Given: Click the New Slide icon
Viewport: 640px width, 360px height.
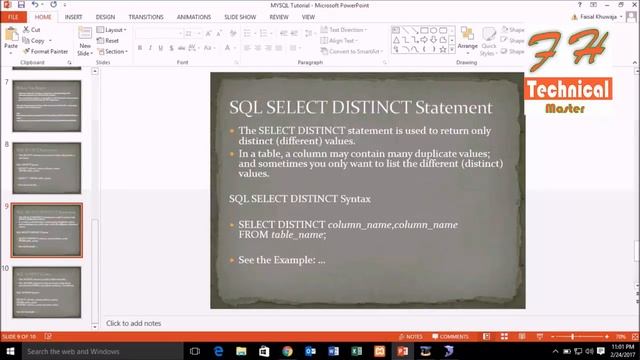Looking at the screenshot, I should point(85,33).
